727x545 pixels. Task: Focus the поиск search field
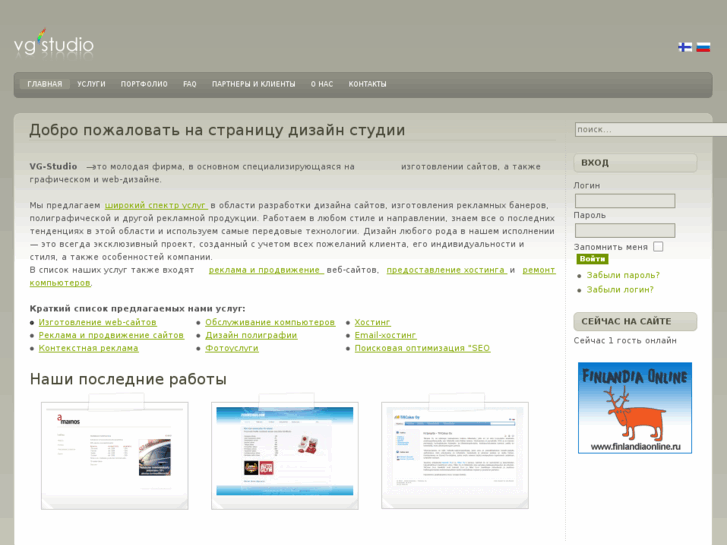click(650, 129)
